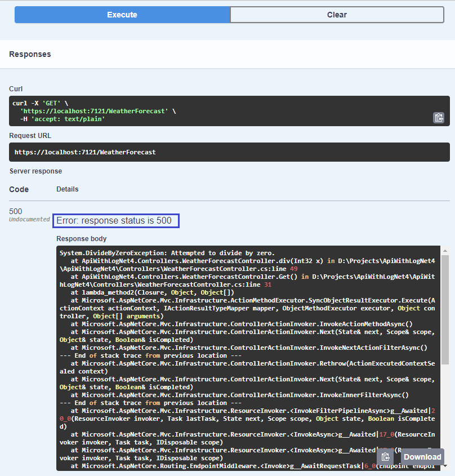
Task: Click the Code column header
Action: tap(19, 189)
